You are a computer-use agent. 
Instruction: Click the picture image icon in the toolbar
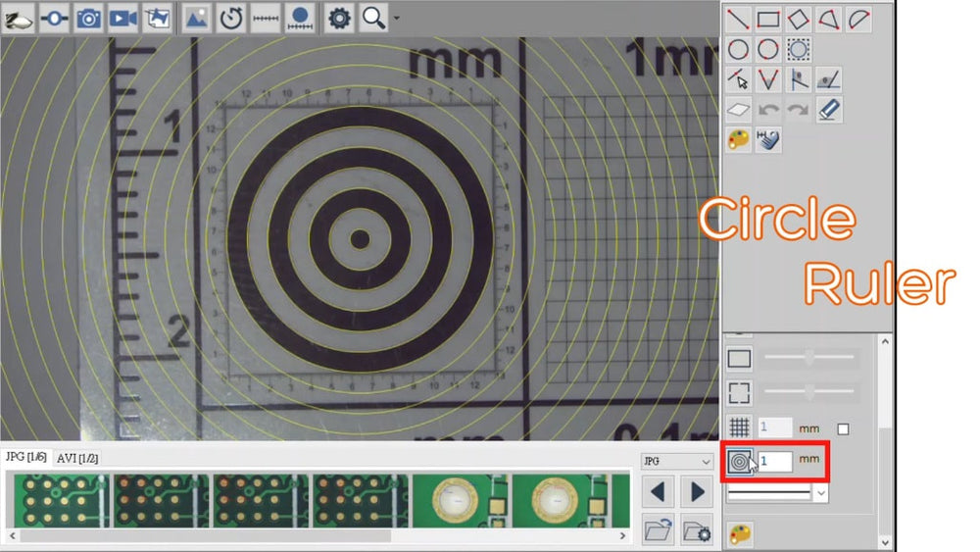(x=196, y=19)
